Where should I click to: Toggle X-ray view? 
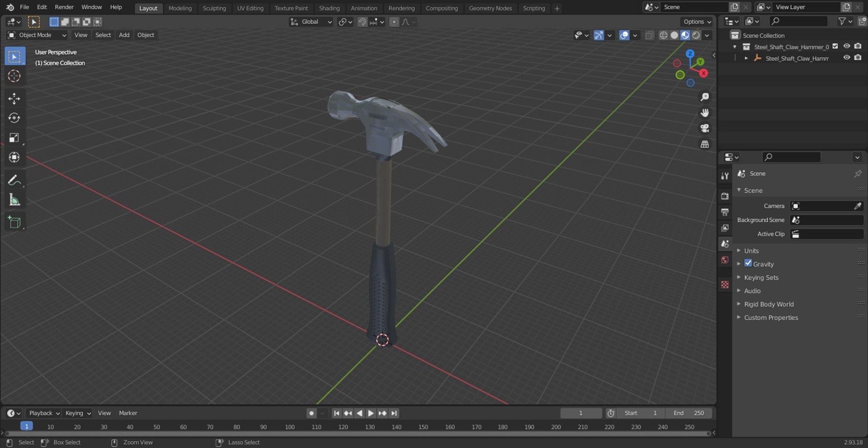[649, 35]
